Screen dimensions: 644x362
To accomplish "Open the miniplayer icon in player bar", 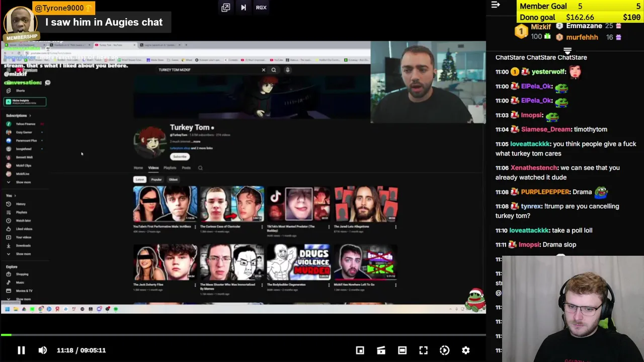I will click(360, 350).
